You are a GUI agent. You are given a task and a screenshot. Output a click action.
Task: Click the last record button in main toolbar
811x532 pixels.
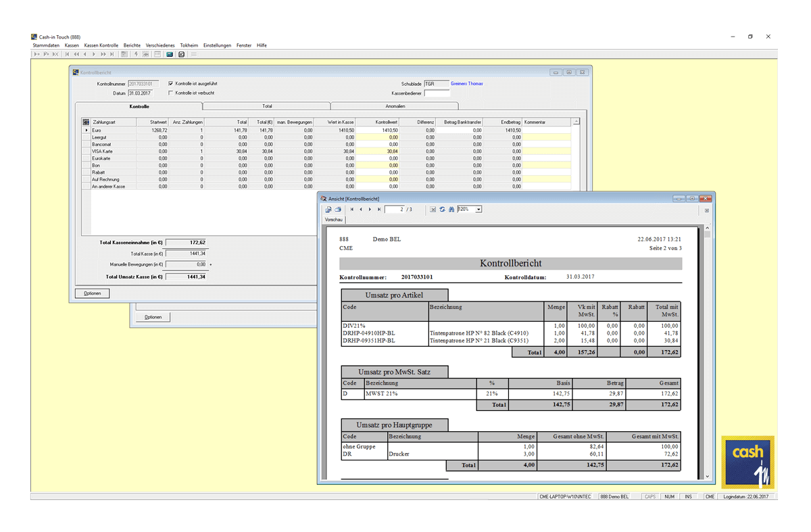[x=112, y=54]
